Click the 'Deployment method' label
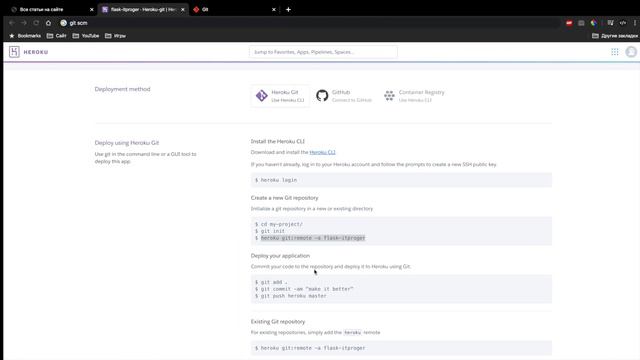The width and height of the screenshot is (640, 360). [122, 89]
